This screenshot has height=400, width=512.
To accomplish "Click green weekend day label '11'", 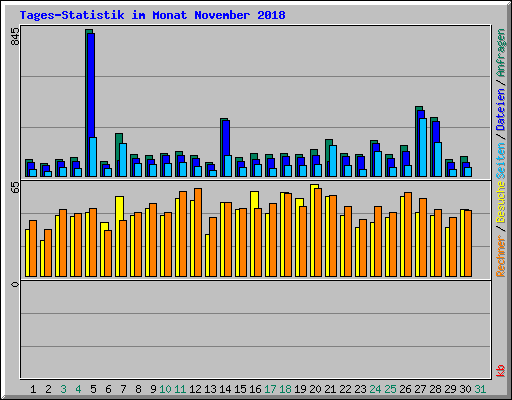I will (180, 389).
